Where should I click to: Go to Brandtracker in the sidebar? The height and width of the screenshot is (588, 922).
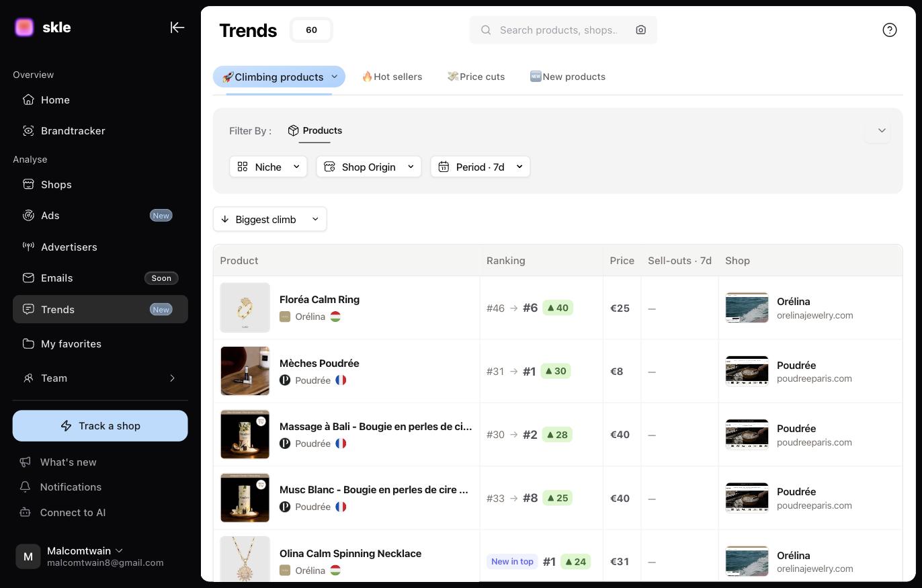click(x=100, y=130)
